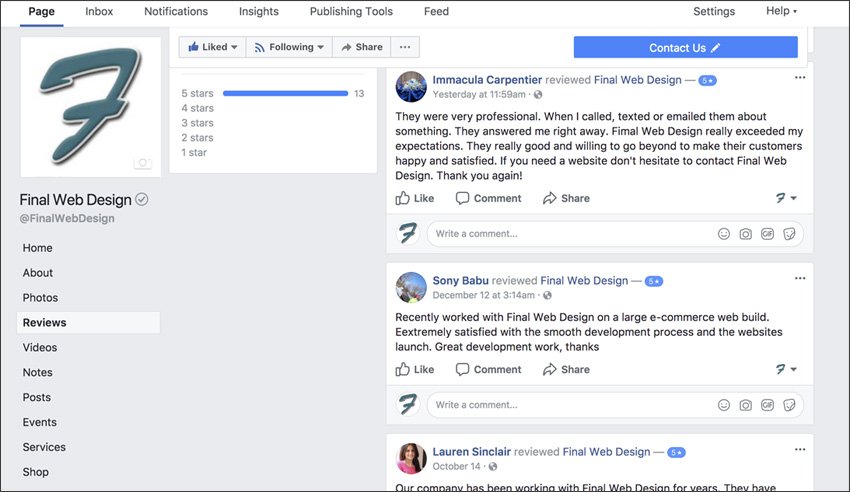Like Sony Babu's review
This screenshot has width=850, height=492.
pos(415,370)
